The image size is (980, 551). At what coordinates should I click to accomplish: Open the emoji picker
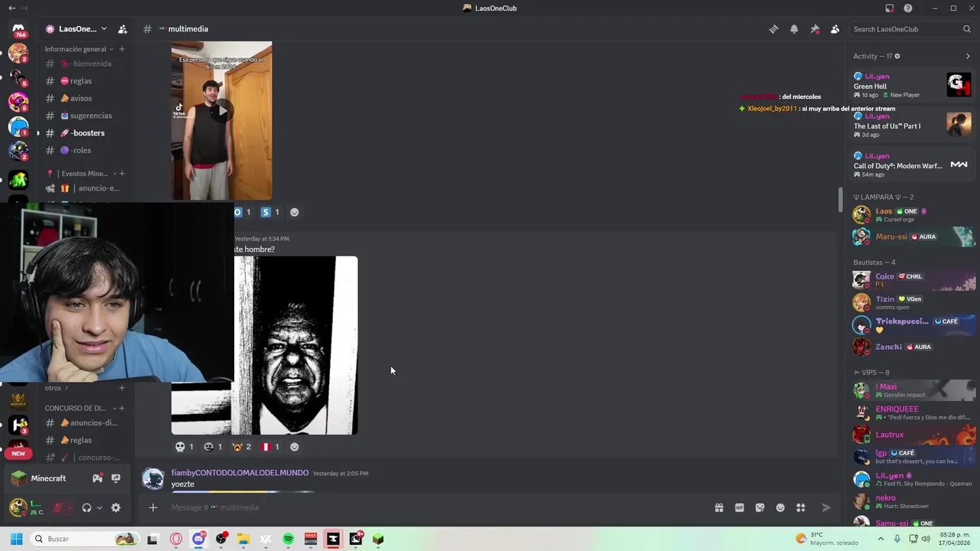coord(780,507)
